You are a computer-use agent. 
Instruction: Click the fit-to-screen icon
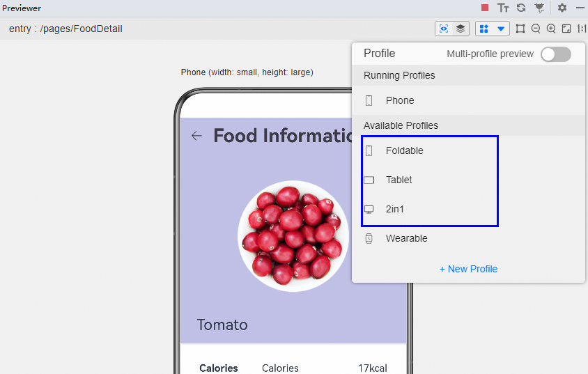pos(566,29)
